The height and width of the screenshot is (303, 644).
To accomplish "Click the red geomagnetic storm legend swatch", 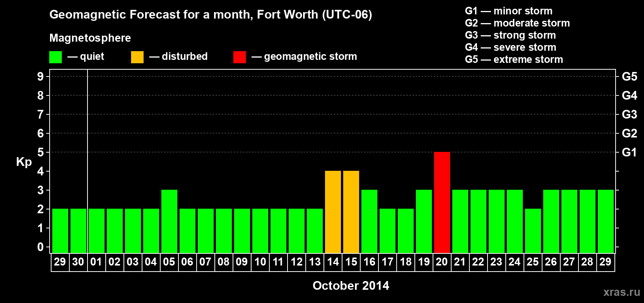I will point(239,57).
